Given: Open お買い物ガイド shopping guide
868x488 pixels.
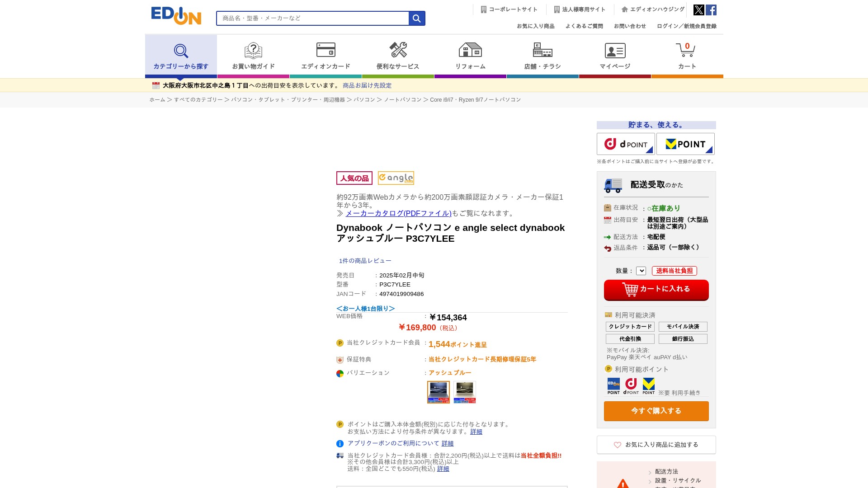Looking at the screenshot, I should 253,56.
